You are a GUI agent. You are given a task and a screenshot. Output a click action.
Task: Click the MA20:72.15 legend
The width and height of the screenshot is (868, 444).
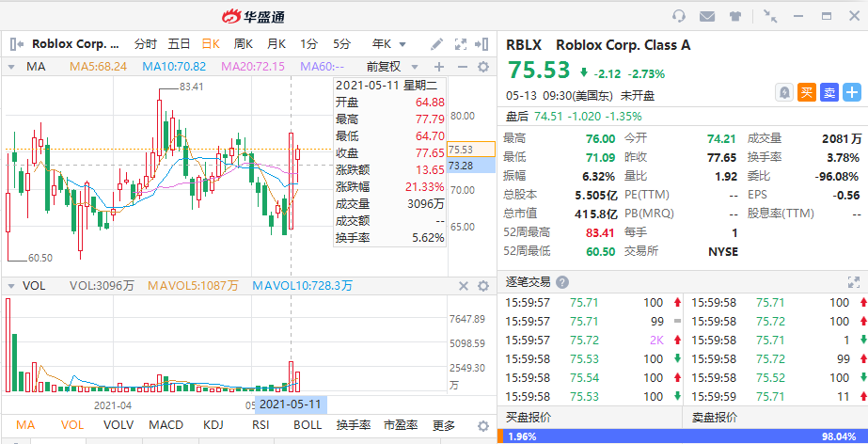(x=253, y=67)
